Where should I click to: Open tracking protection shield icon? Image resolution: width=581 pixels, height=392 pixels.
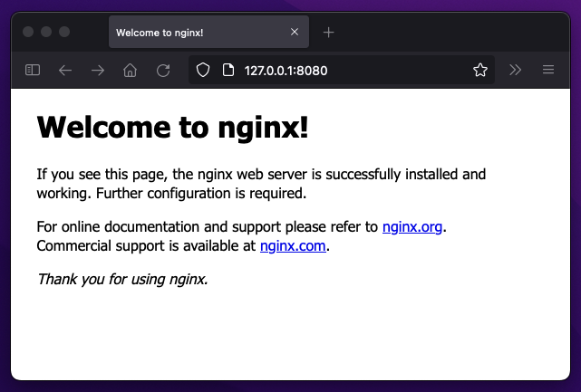click(203, 70)
